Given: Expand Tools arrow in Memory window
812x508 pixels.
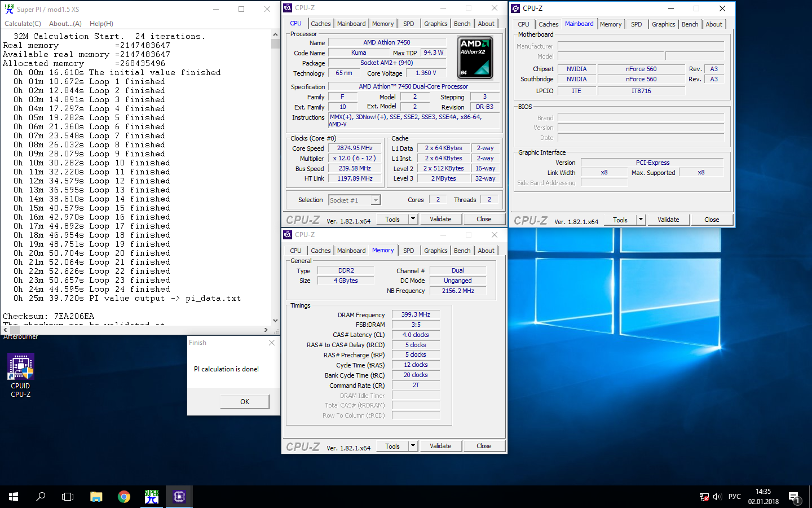Looking at the screenshot, I should (x=413, y=446).
